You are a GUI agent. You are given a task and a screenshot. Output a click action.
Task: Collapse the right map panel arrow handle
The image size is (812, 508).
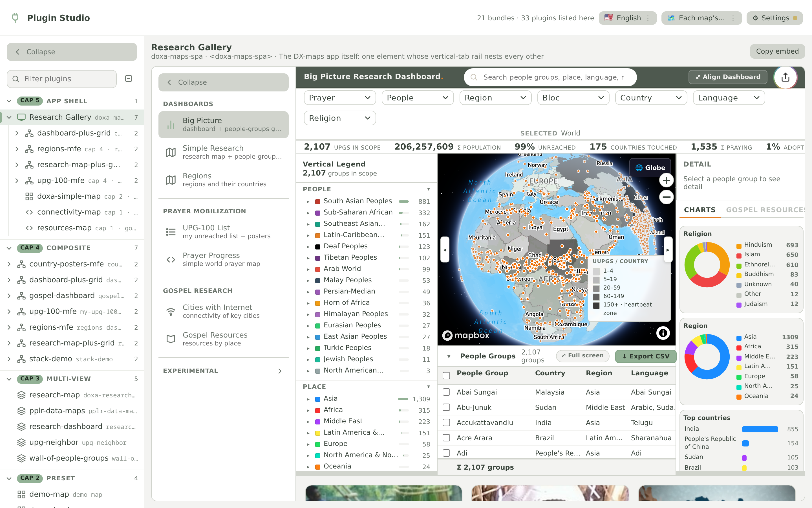pos(668,250)
